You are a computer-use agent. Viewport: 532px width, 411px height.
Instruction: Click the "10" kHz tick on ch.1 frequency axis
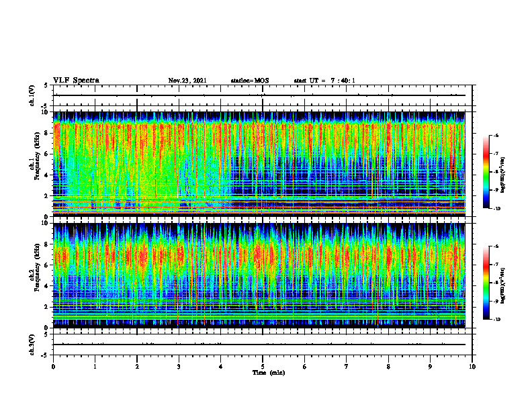[46, 112]
